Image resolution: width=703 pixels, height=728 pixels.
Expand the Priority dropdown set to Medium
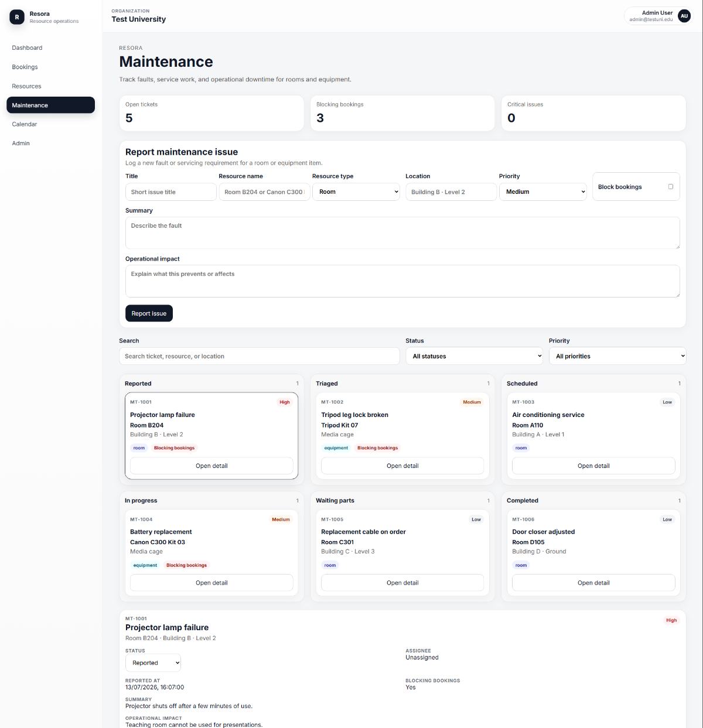pos(543,192)
